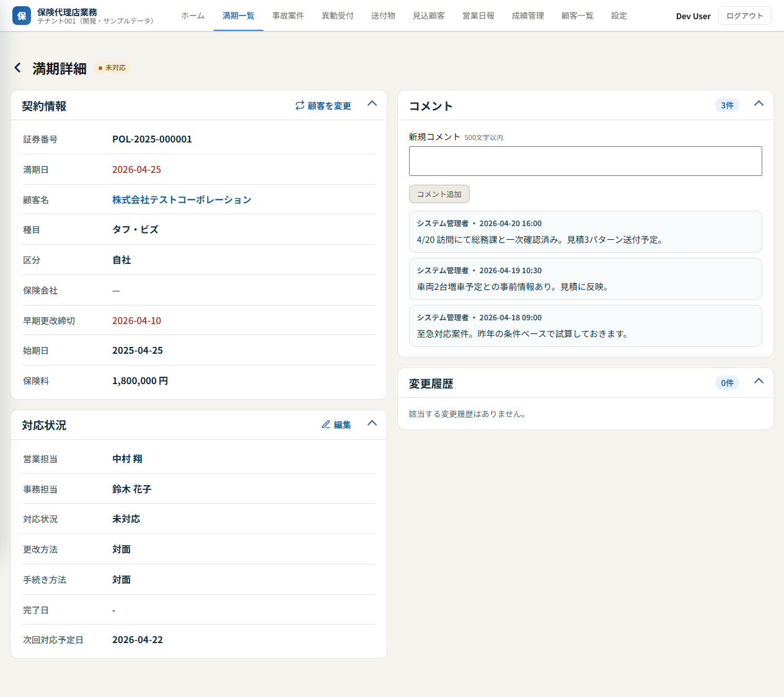This screenshot has height=697, width=784.
Task: Click the 手続き方法 value 対面
Action: (121, 580)
